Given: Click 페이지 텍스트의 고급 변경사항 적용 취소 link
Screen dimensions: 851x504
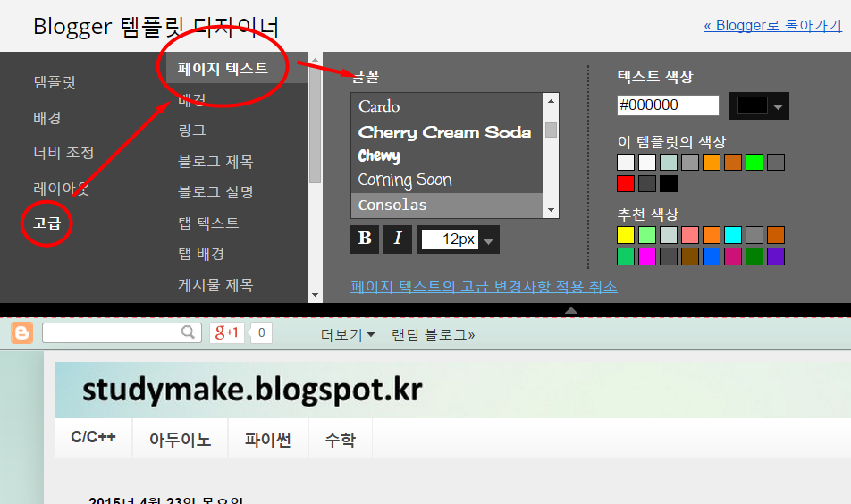Looking at the screenshot, I should [x=484, y=286].
